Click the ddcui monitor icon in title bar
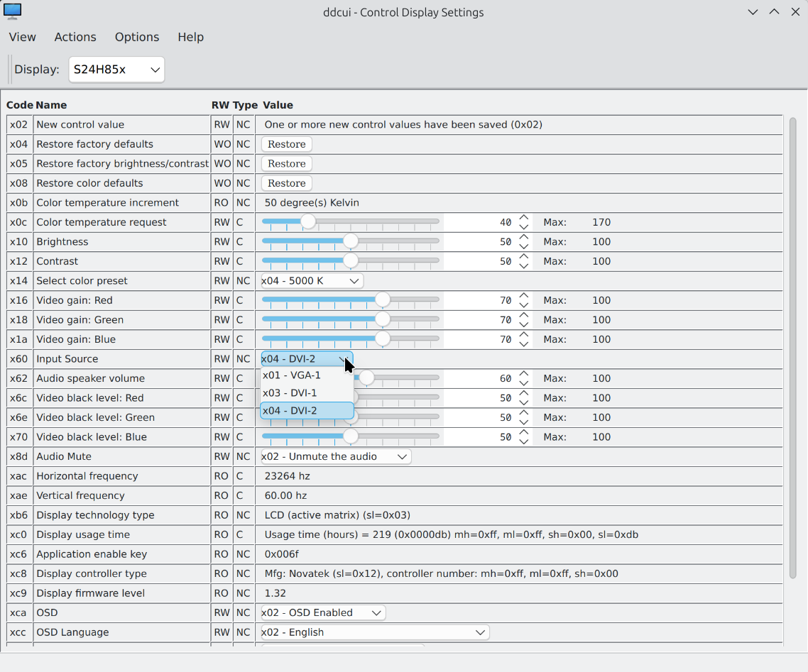Image resolution: width=808 pixels, height=672 pixels. point(12,11)
